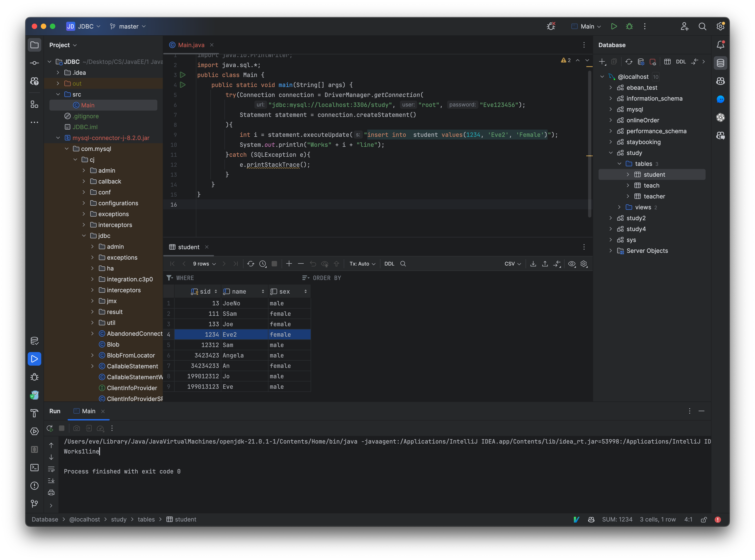
Task: Delete the selected row in the data grid
Action: tap(300, 264)
